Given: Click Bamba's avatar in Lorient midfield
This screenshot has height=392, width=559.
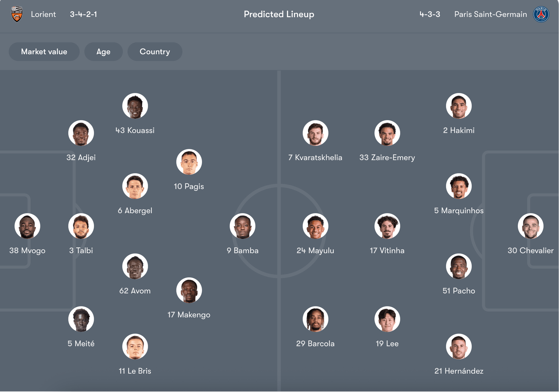Looking at the screenshot, I should pyautogui.click(x=243, y=226).
